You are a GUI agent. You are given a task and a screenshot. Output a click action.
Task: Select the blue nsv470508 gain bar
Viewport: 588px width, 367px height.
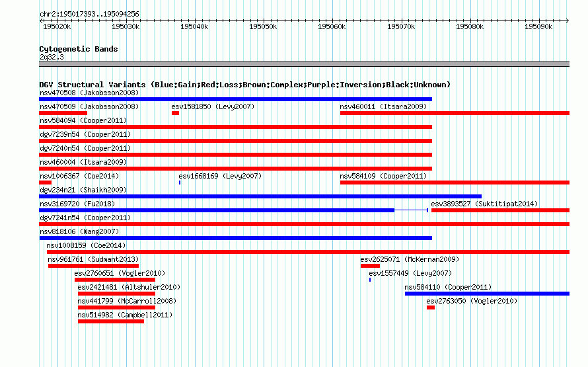click(235, 99)
